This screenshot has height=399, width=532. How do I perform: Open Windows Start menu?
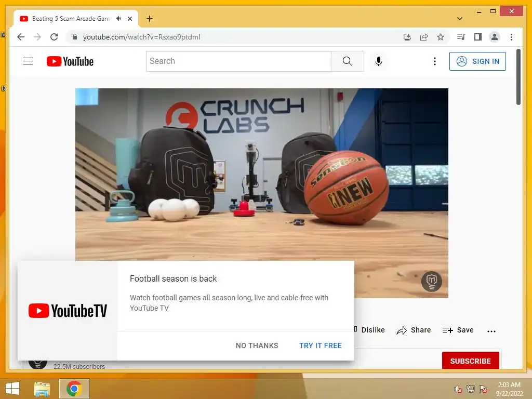coord(12,389)
